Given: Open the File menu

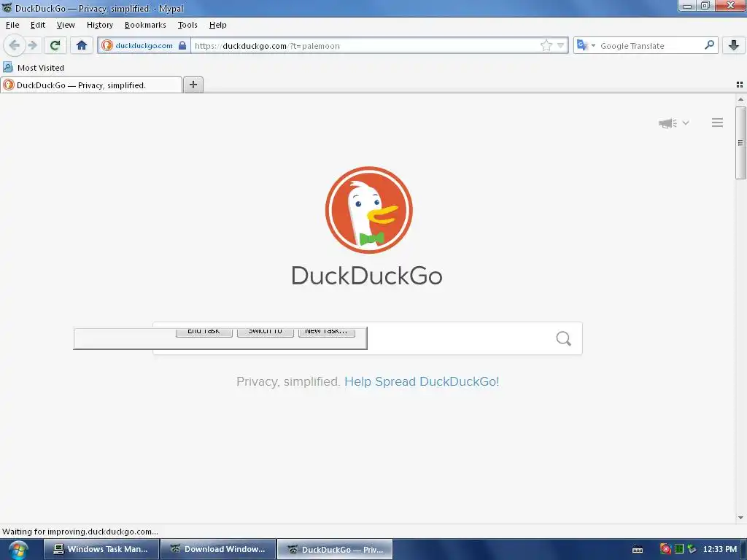Looking at the screenshot, I should click(x=12, y=25).
